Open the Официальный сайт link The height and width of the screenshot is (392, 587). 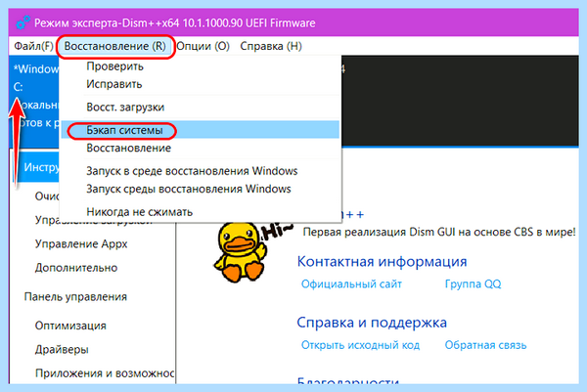(x=351, y=284)
